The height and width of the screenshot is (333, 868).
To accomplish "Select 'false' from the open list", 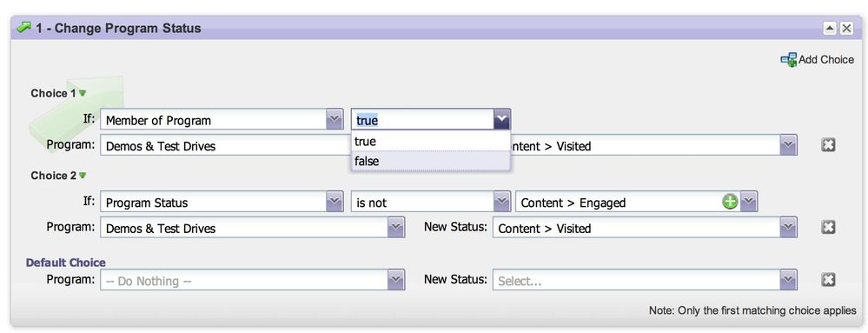I will [431, 161].
